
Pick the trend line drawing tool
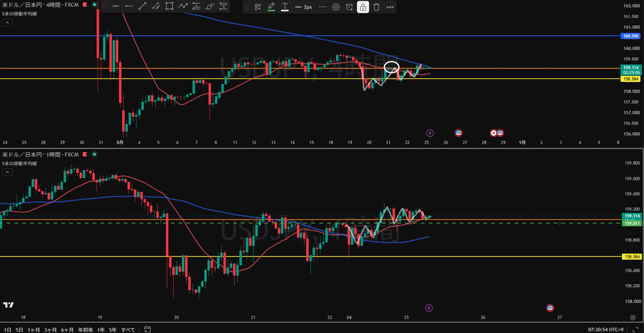(x=142, y=6)
